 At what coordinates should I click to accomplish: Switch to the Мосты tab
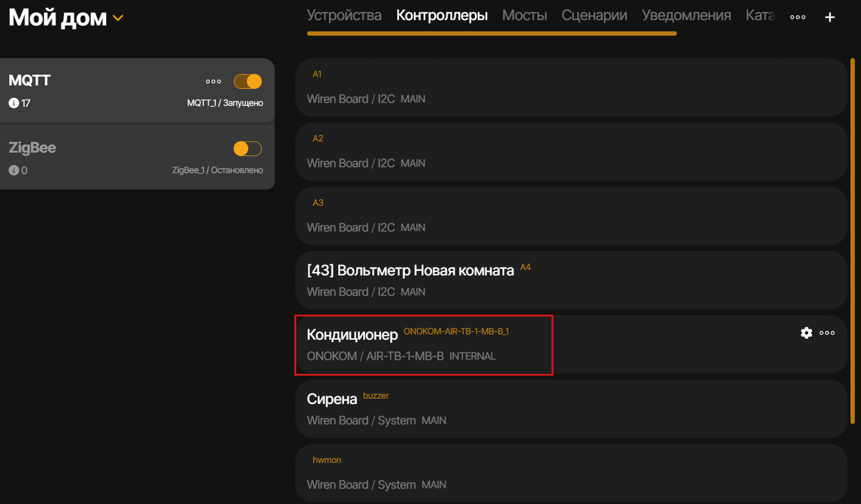pos(524,15)
